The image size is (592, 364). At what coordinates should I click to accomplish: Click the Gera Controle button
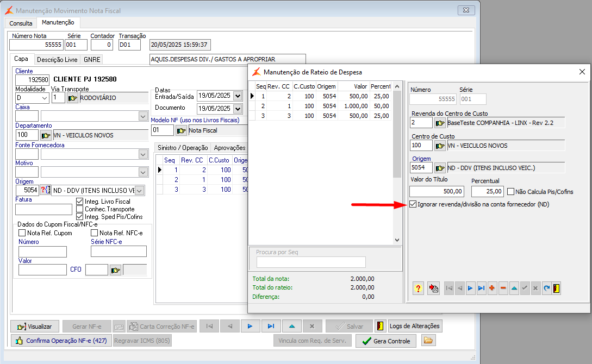386,341
